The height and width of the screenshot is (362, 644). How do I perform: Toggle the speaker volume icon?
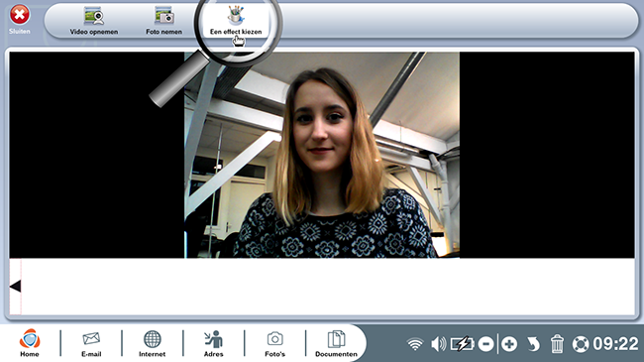pyautogui.click(x=438, y=344)
